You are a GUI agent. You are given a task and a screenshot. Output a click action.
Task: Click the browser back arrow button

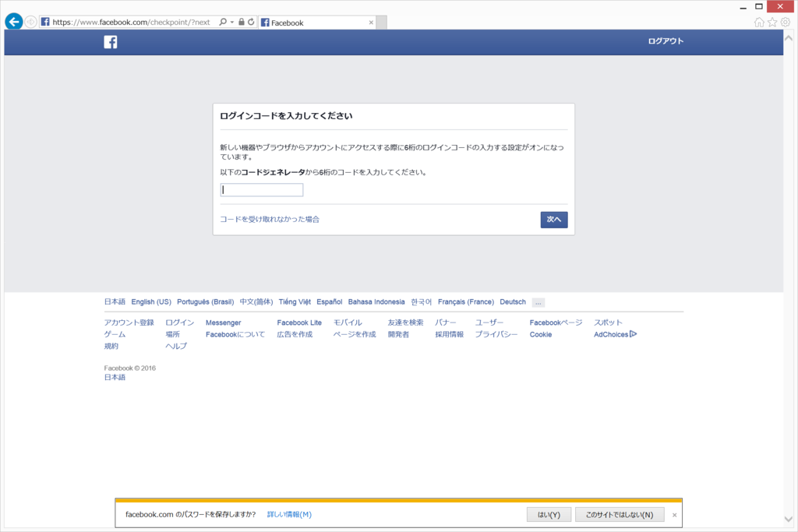[14, 22]
